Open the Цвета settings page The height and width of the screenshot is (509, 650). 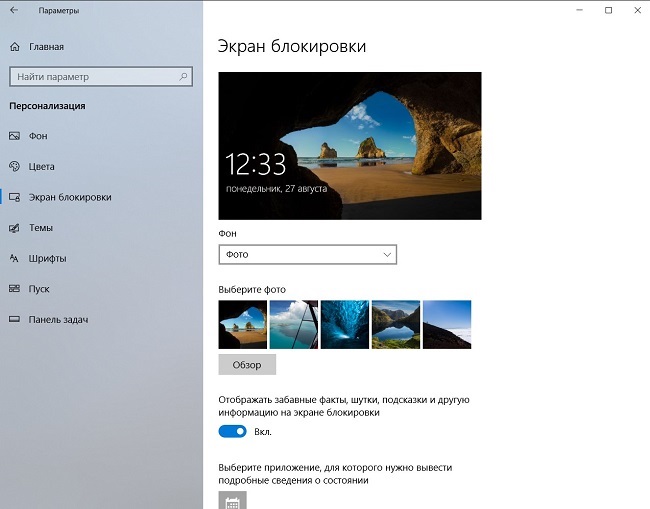coord(41,167)
